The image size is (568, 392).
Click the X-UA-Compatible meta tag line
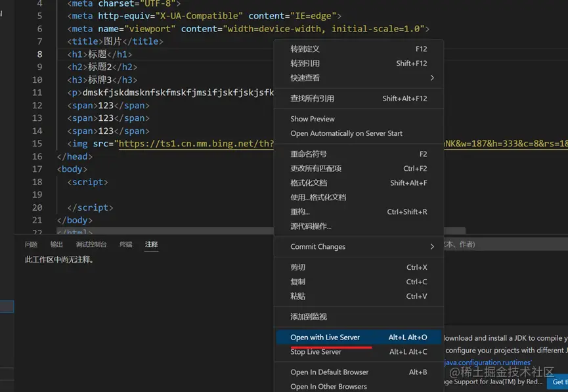pos(204,16)
